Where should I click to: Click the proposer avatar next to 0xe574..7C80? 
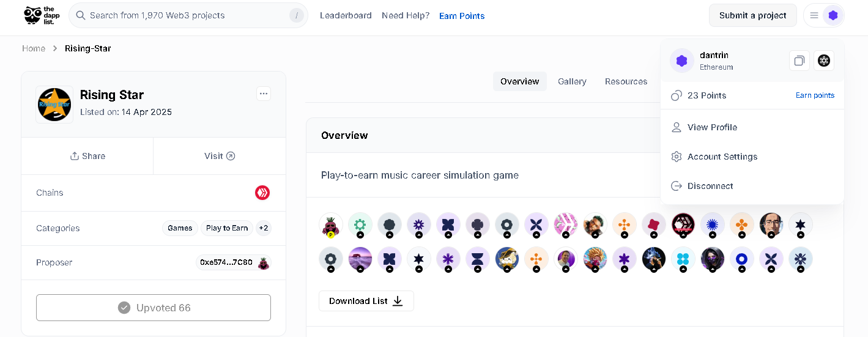pos(264,262)
